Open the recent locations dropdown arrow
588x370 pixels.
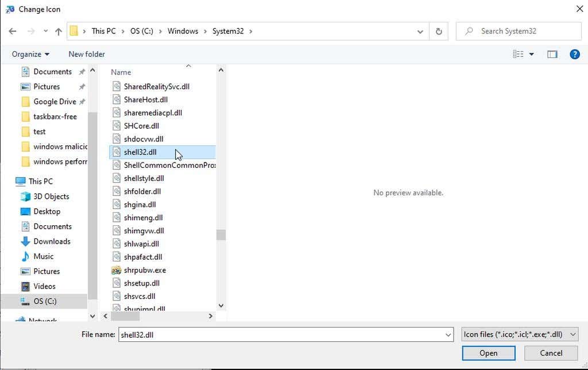420,32
